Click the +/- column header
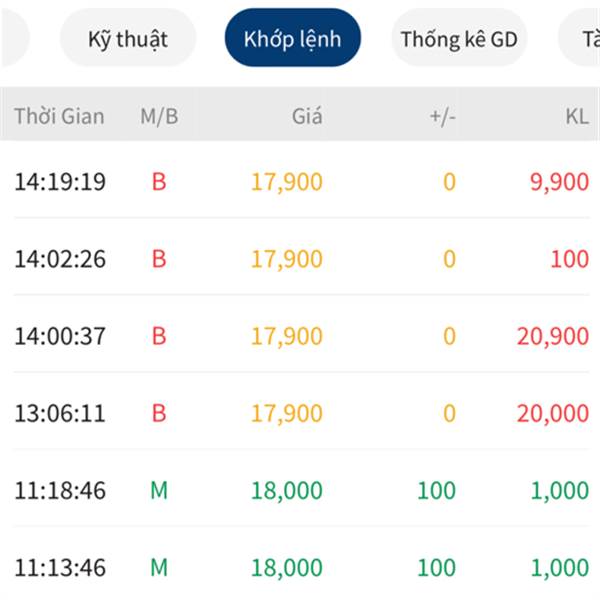 pyautogui.click(x=443, y=116)
